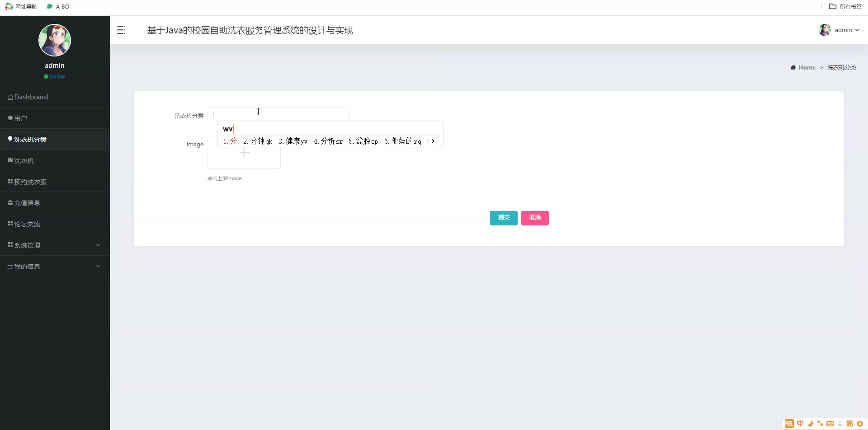Toggle IME half/full-width moon icon
The height and width of the screenshot is (430, 868).
(810, 424)
